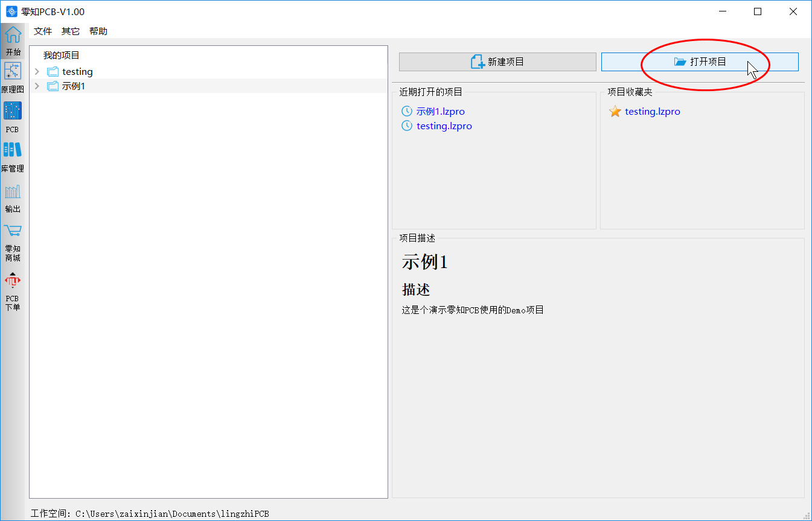Click the testing folder icon in tree

pos(53,72)
